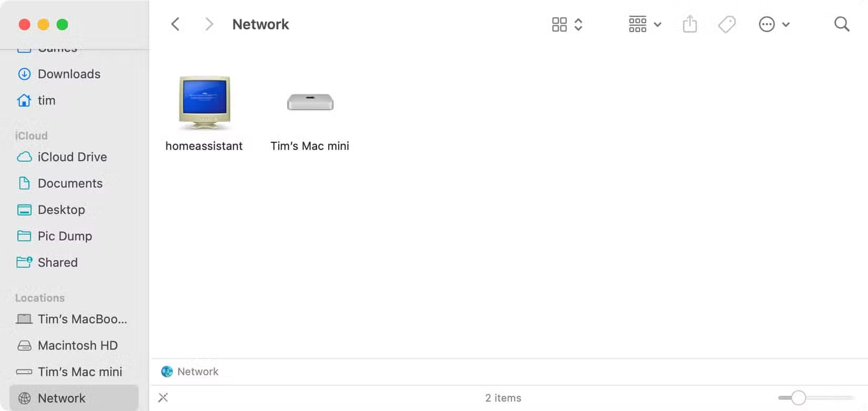The height and width of the screenshot is (411, 868).
Task: Open Downloads in the sidebar
Action: (69, 74)
